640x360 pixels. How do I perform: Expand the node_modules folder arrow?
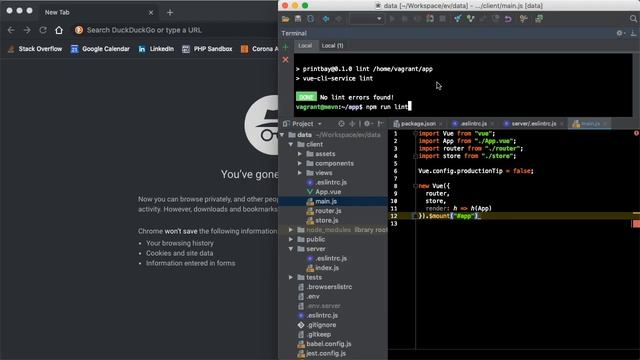pos(291,230)
